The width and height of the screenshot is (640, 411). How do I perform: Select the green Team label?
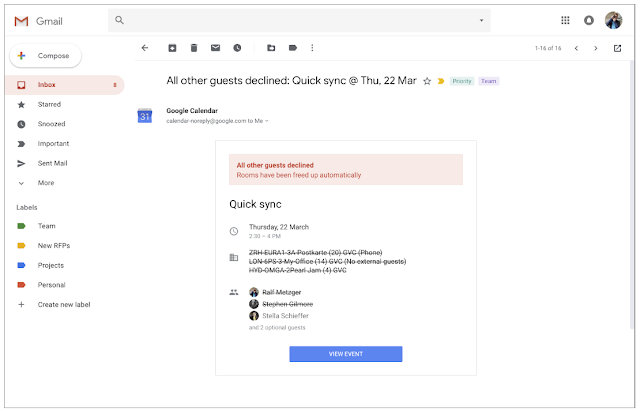46,226
